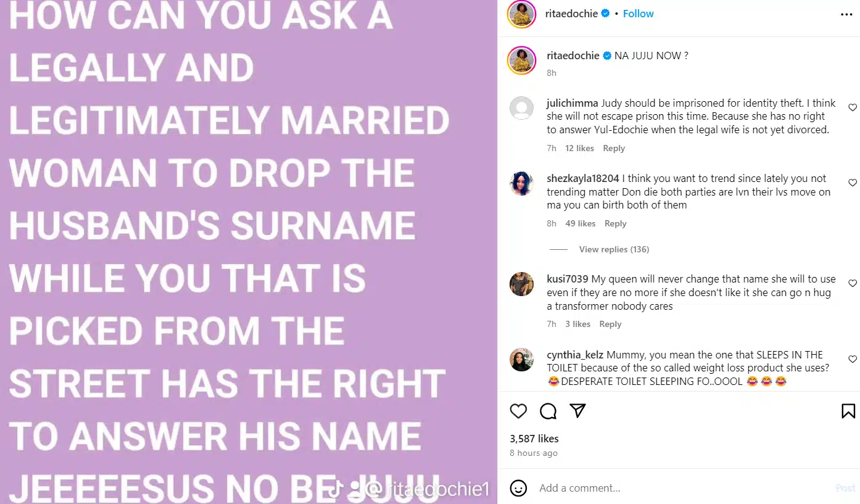Screen dimensions: 860x504
Task: Save the post with the bookmark icon
Action: coord(848,411)
